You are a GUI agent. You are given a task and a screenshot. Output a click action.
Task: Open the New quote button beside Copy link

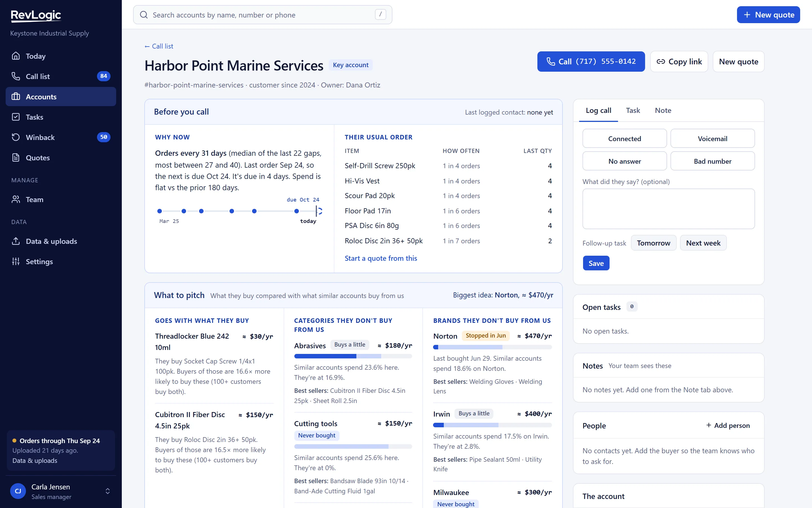click(738, 62)
